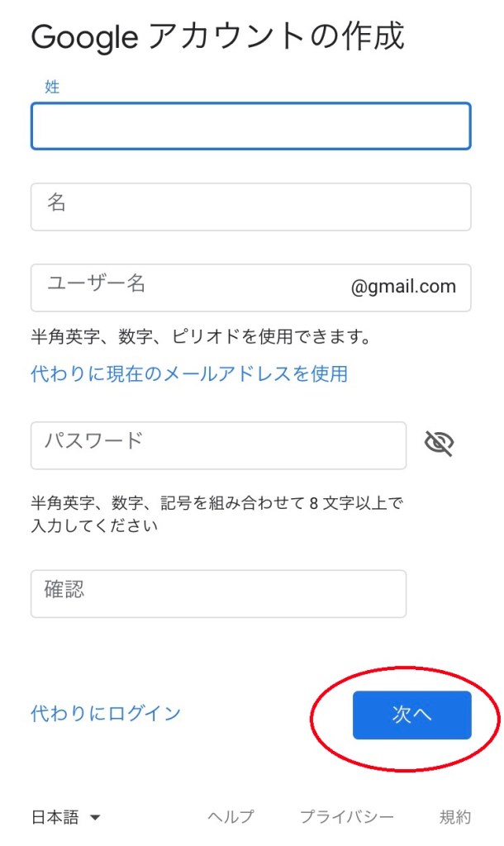Click the アカウントの作成 heading text
The image size is (504, 846).
point(276,37)
